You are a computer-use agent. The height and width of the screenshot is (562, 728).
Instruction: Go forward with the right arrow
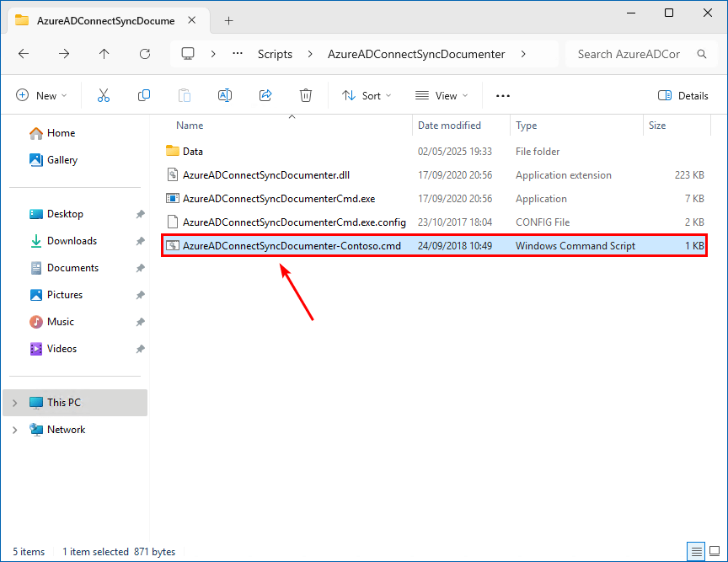pyautogui.click(x=63, y=54)
